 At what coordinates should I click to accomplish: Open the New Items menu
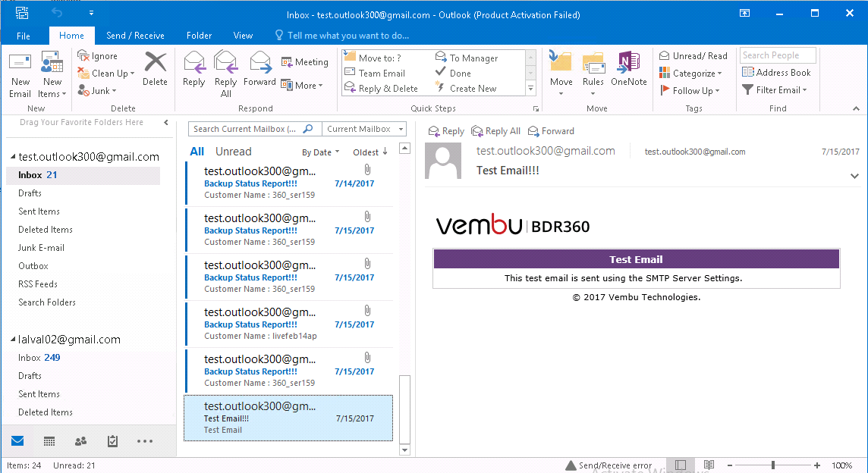52,75
